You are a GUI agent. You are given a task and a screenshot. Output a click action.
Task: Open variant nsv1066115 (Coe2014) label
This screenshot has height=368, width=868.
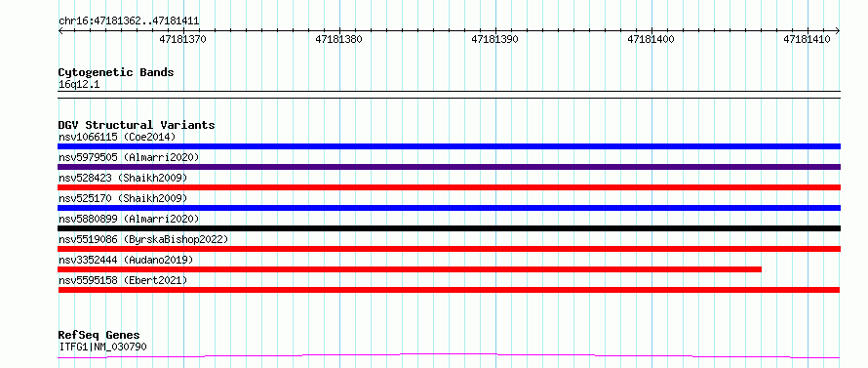[117, 137]
